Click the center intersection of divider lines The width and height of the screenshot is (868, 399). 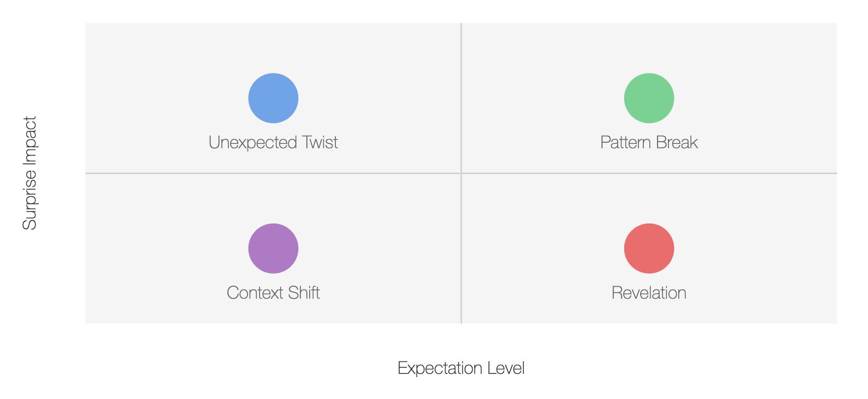461,173
